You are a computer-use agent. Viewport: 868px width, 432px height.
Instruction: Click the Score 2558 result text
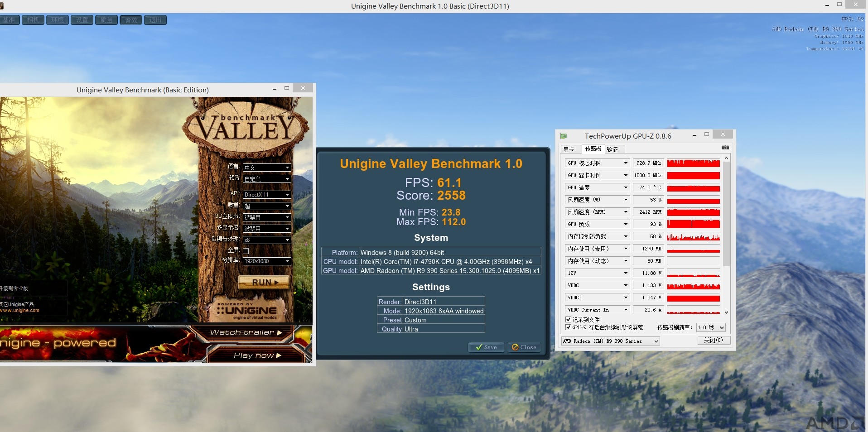[431, 196]
